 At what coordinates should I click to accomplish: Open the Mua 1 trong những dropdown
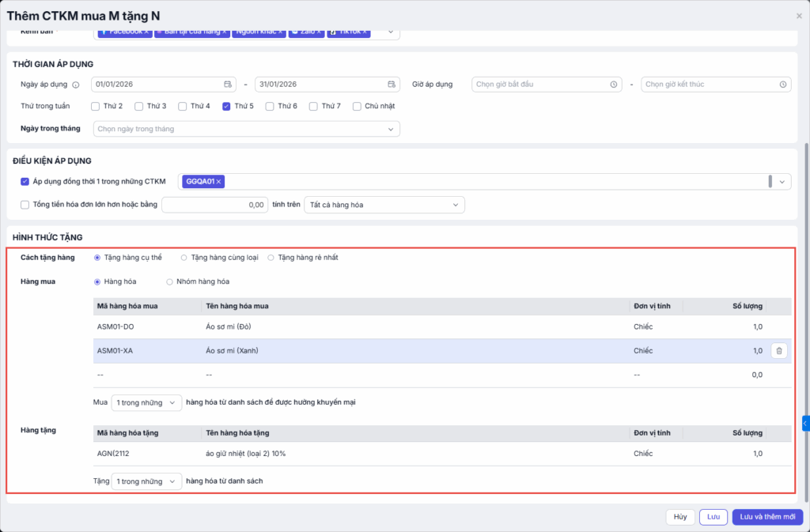pyautogui.click(x=146, y=402)
